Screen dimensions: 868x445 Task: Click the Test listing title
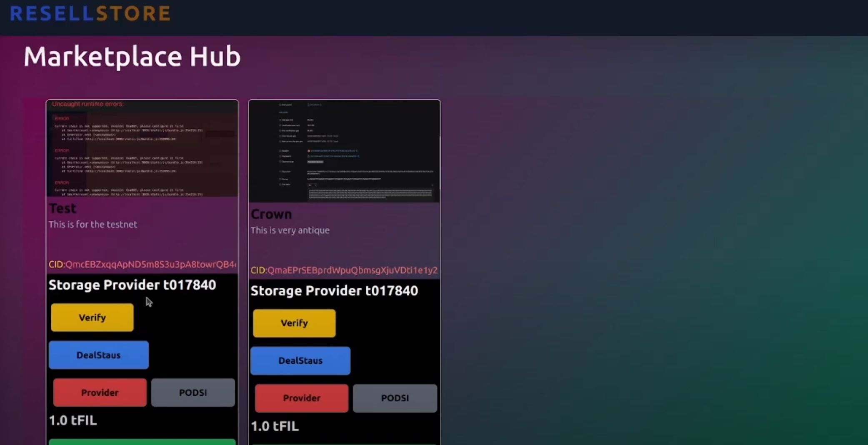(63, 208)
